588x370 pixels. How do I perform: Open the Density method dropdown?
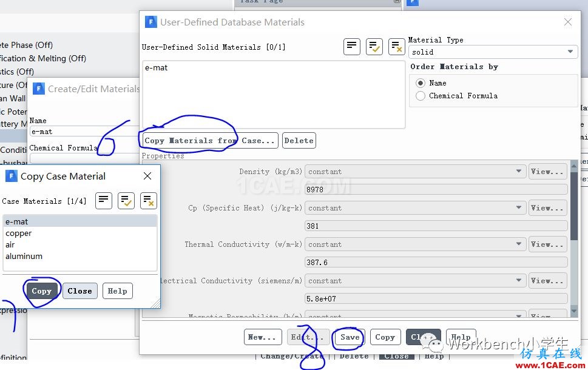(415, 171)
